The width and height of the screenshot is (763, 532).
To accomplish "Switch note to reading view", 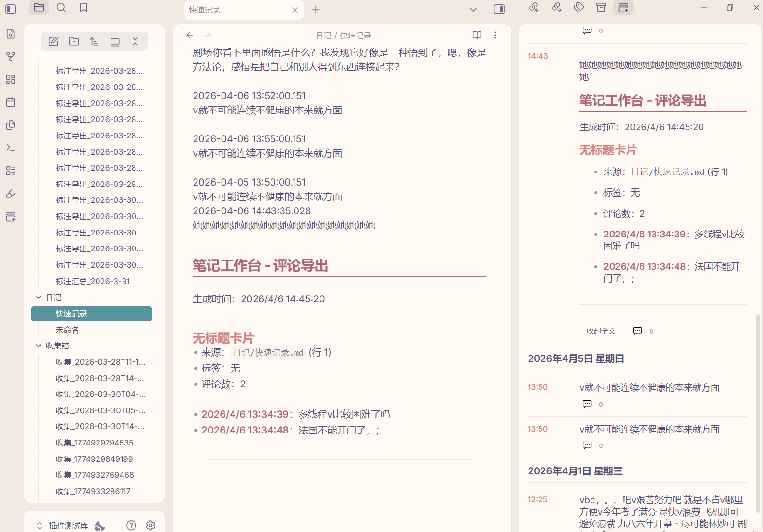I will point(477,35).
